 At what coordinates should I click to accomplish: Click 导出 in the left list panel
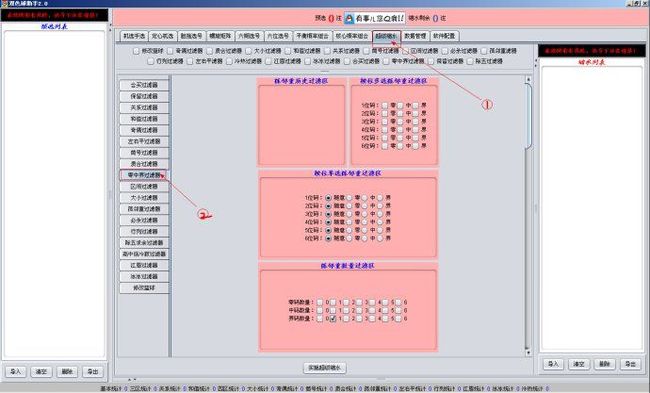[92, 371]
